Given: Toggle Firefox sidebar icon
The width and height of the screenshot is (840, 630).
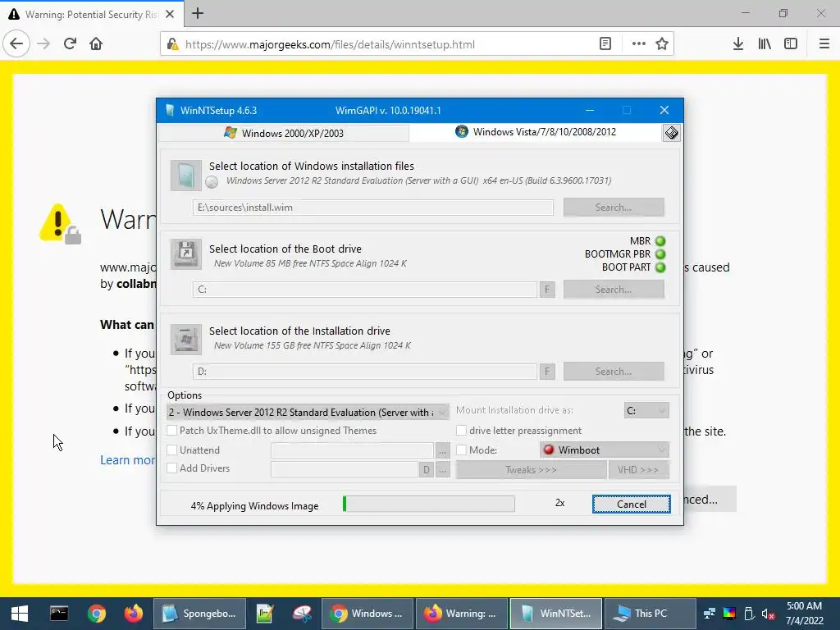Looking at the screenshot, I should 791,43.
